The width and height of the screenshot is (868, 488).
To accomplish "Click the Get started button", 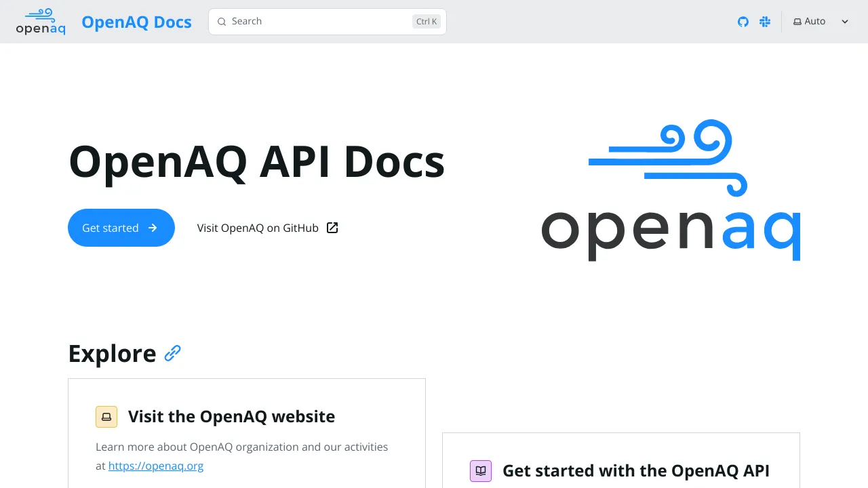I will (121, 228).
